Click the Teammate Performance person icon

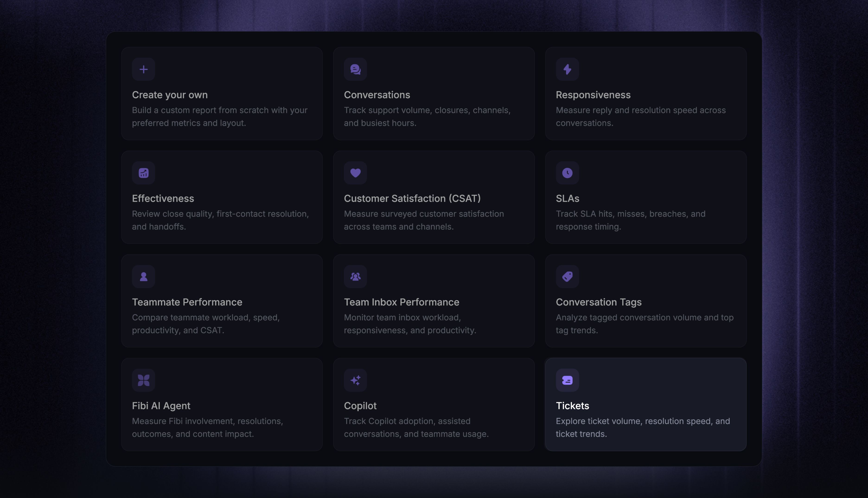tap(143, 277)
